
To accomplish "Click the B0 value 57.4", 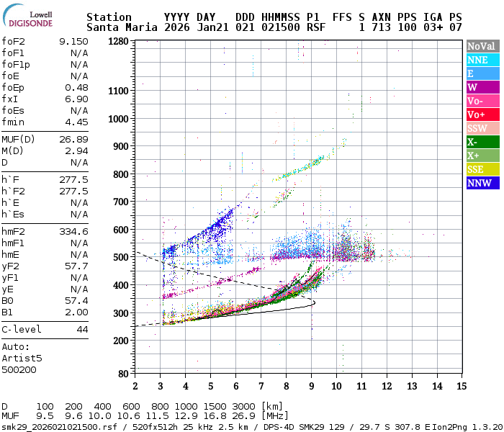I will tap(76, 300).
